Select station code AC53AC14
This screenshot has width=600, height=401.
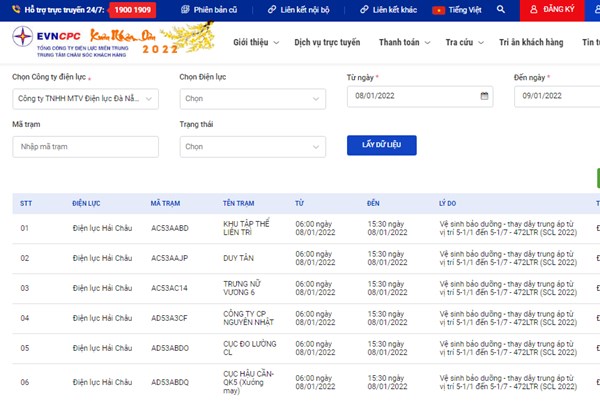(x=169, y=288)
